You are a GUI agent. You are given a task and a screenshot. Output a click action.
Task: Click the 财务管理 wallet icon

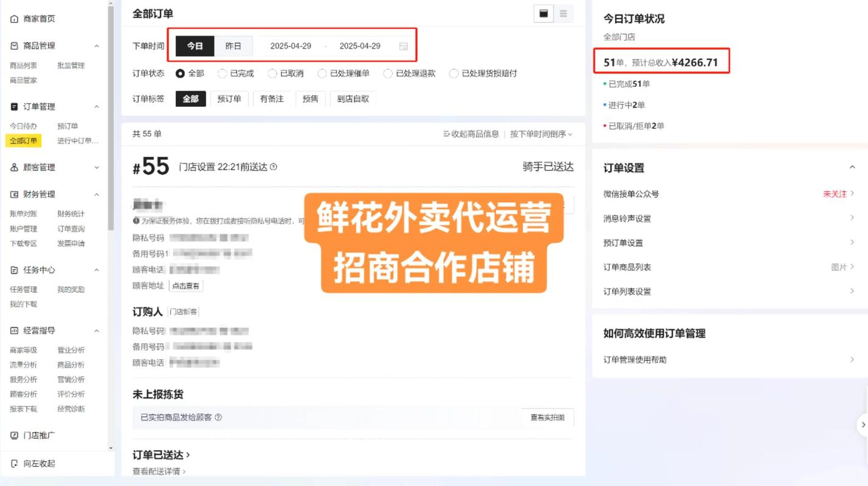coord(14,194)
